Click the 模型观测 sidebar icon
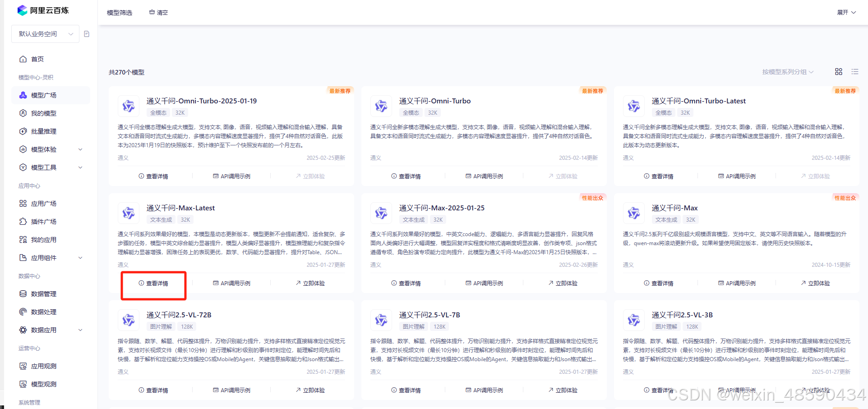 [23, 384]
